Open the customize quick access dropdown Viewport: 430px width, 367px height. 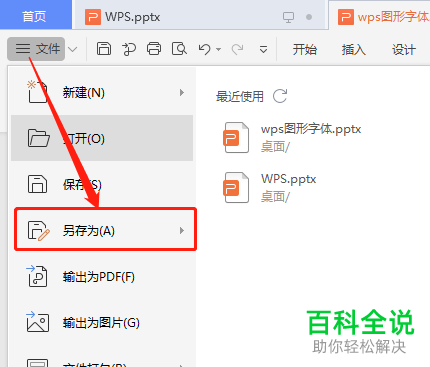click(x=263, y=49)
